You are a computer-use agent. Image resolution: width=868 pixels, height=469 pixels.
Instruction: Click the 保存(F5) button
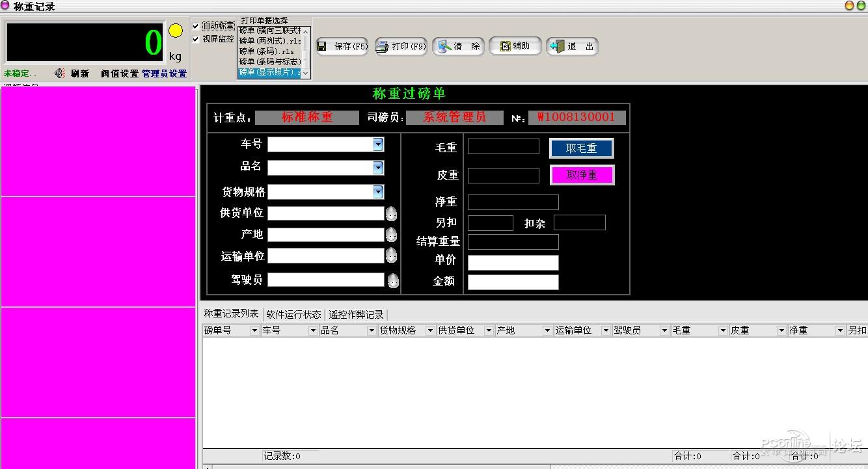342,46
